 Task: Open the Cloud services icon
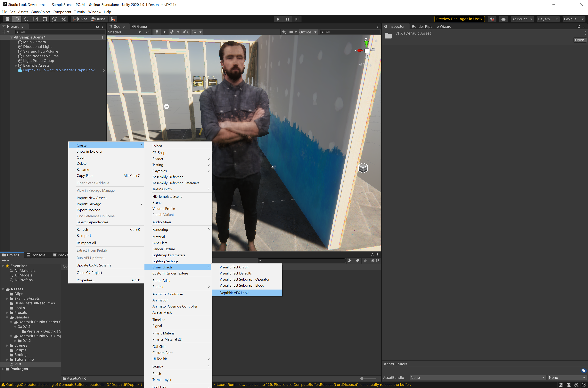click(x=503, y=19)
